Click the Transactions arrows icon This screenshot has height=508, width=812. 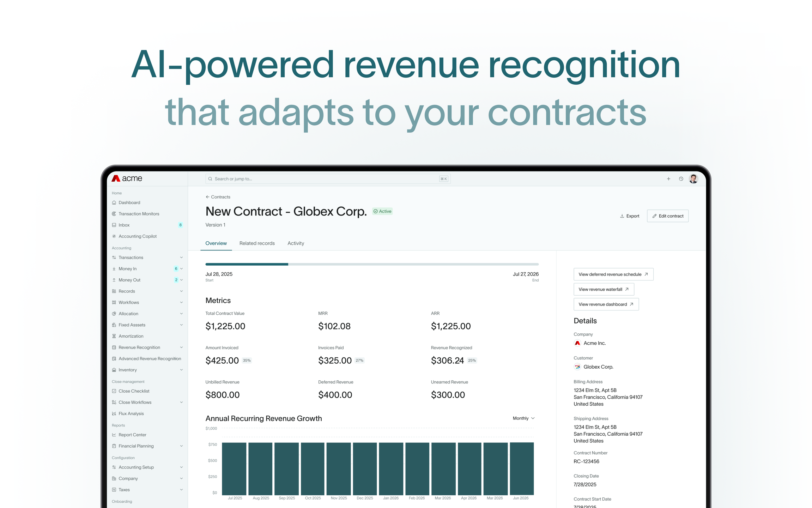click(114, 258)
